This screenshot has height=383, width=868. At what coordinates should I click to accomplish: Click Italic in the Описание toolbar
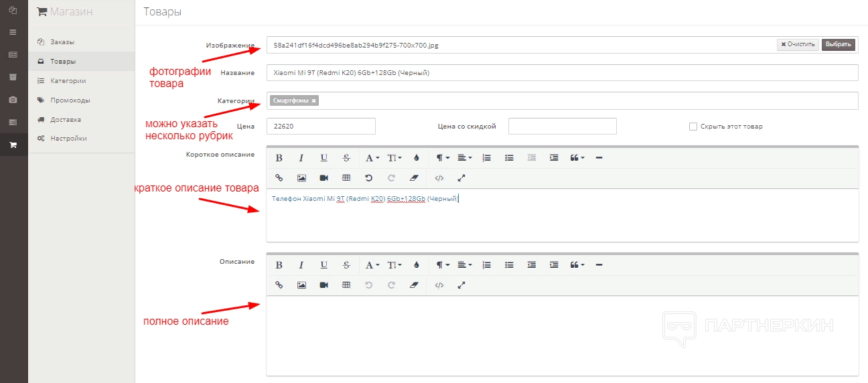[x=301, y=265]
